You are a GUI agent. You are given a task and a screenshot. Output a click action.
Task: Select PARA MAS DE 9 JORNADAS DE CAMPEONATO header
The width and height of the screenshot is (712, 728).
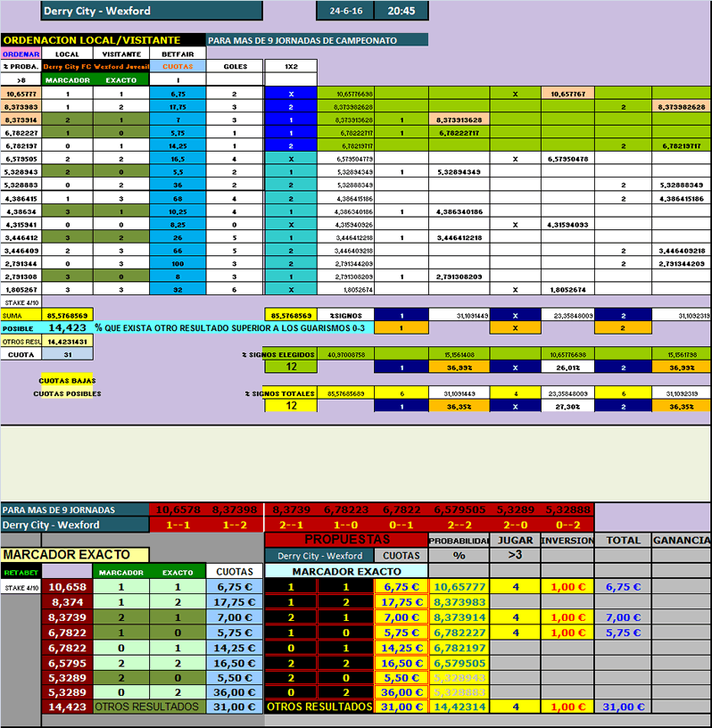(318, 40)
